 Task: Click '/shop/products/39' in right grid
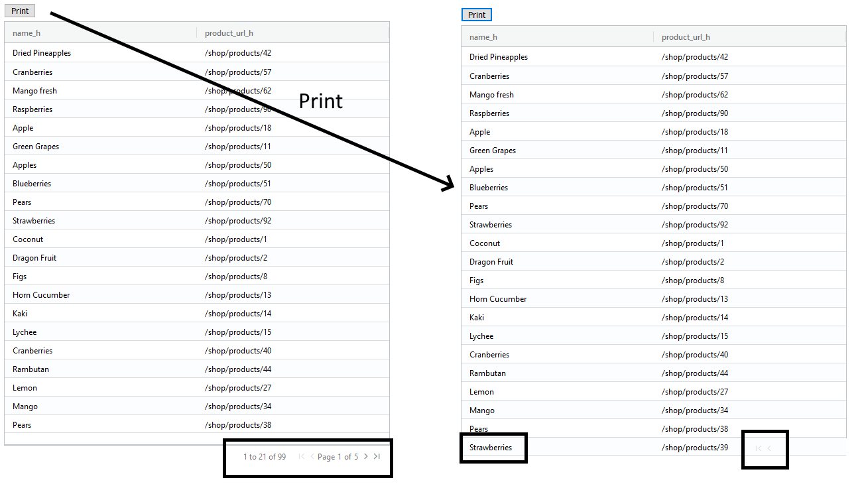[x=695, y=448]
